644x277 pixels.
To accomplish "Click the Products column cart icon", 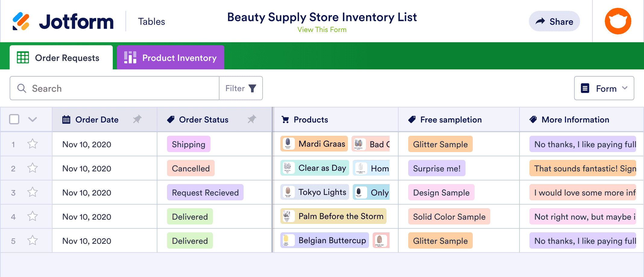I will tap(285, 119).
